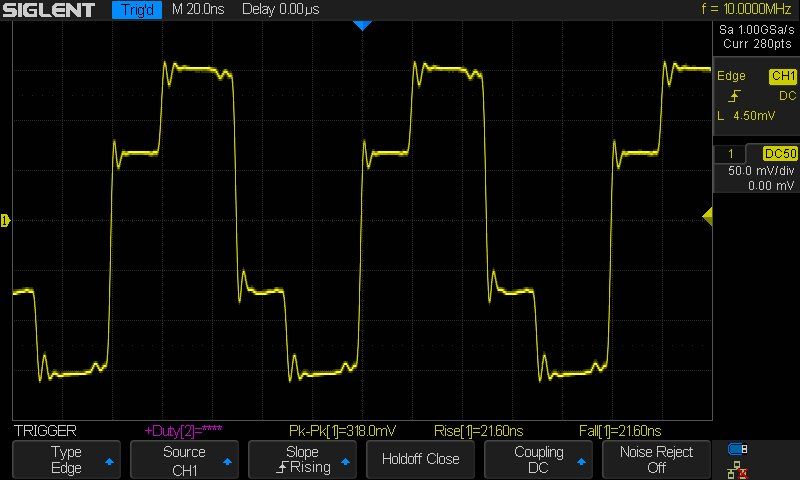Click the channel 1 ground marker on left edge

(5, 219)
